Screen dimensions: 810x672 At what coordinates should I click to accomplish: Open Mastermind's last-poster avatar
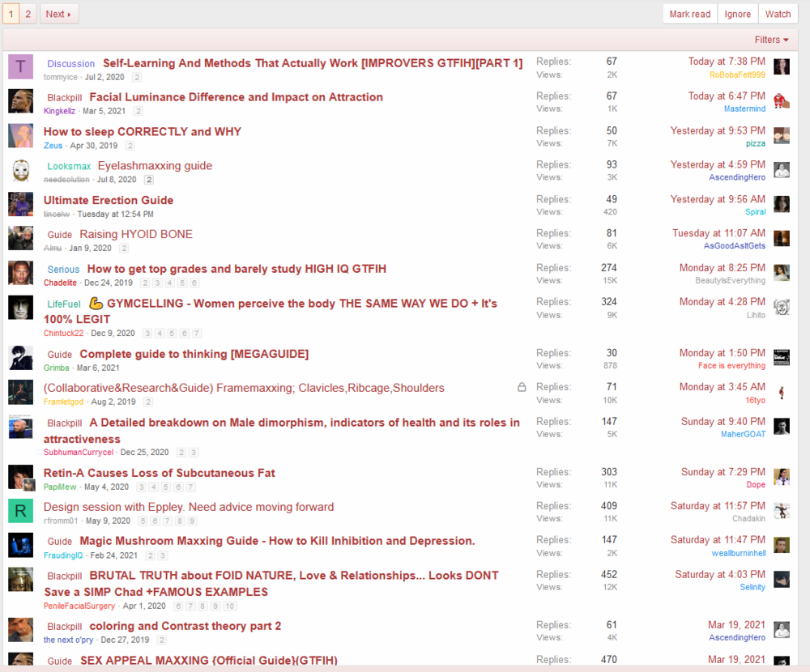click(x=782, y=100)
